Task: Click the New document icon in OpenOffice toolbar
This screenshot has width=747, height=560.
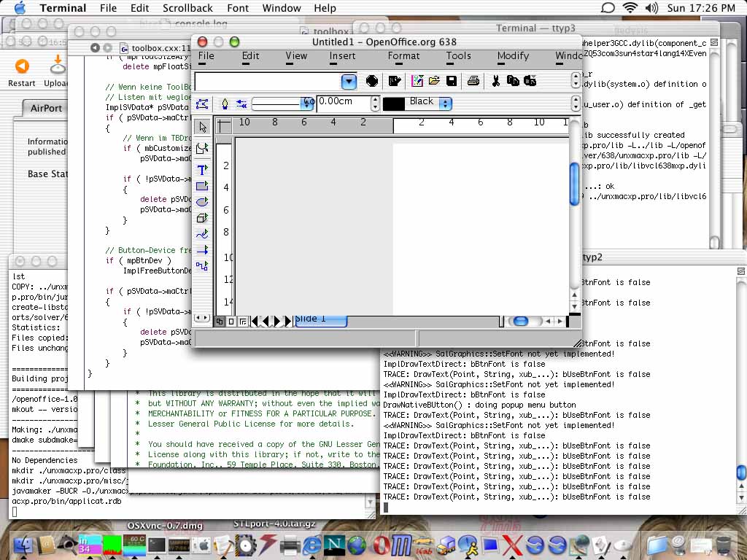Action: 417,81
